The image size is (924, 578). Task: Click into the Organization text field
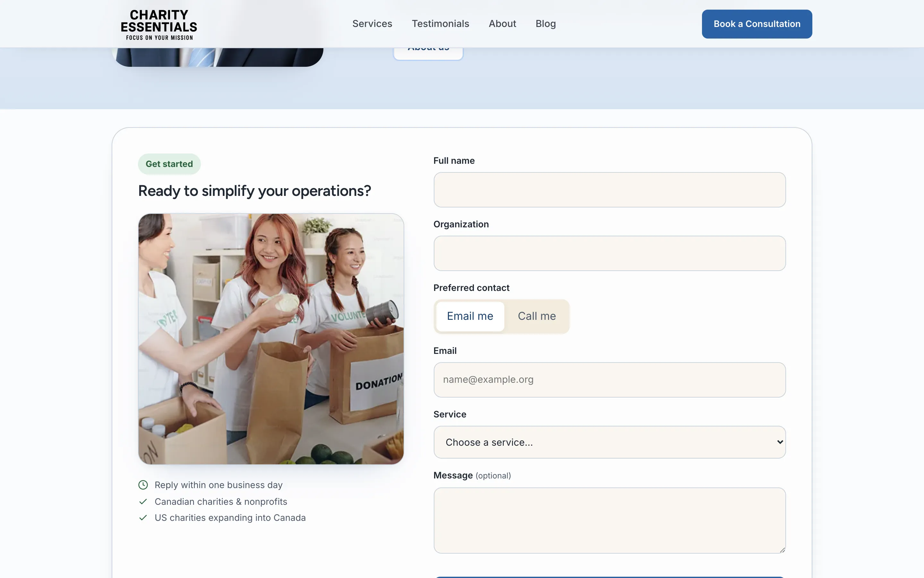609,253
